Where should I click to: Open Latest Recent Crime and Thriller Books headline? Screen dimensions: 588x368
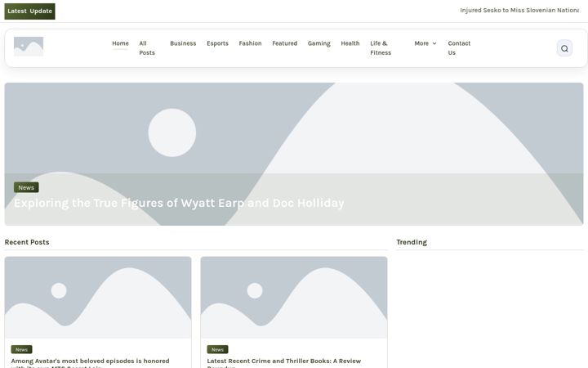(284, 363)
